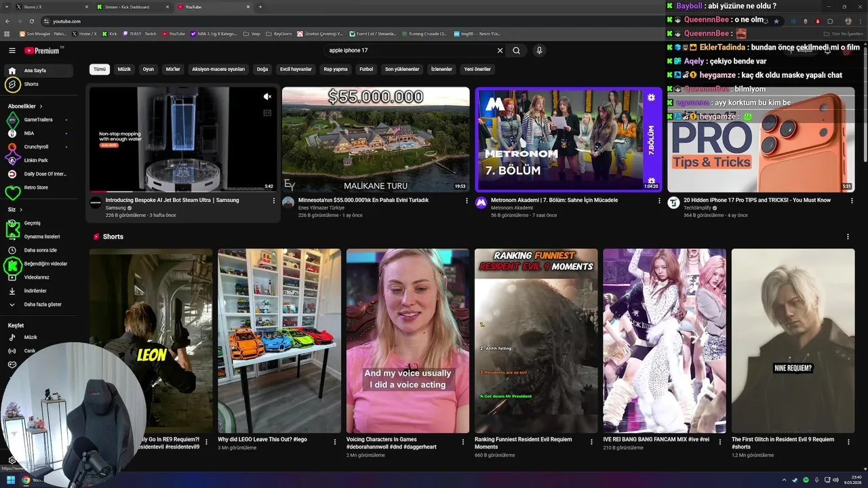Open the Enes Yılmazer Türkiye channel avatar

pyautogui.click(x=288, y=203)
